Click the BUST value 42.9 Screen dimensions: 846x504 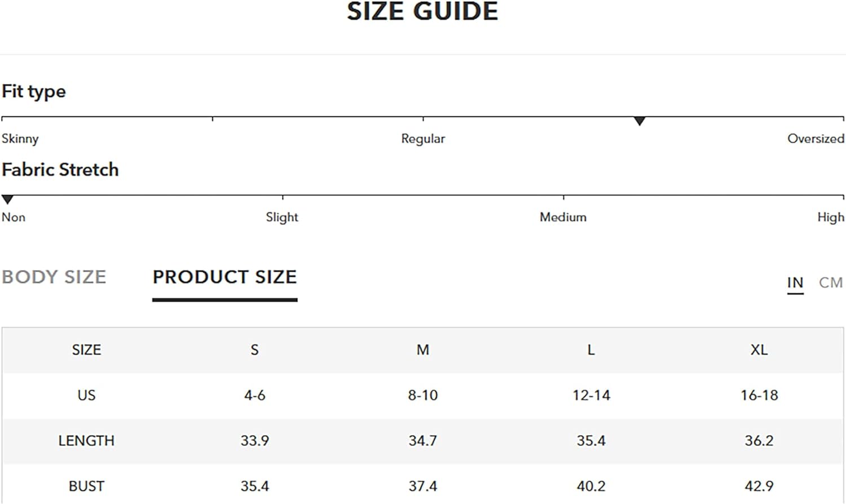point(759,486)
